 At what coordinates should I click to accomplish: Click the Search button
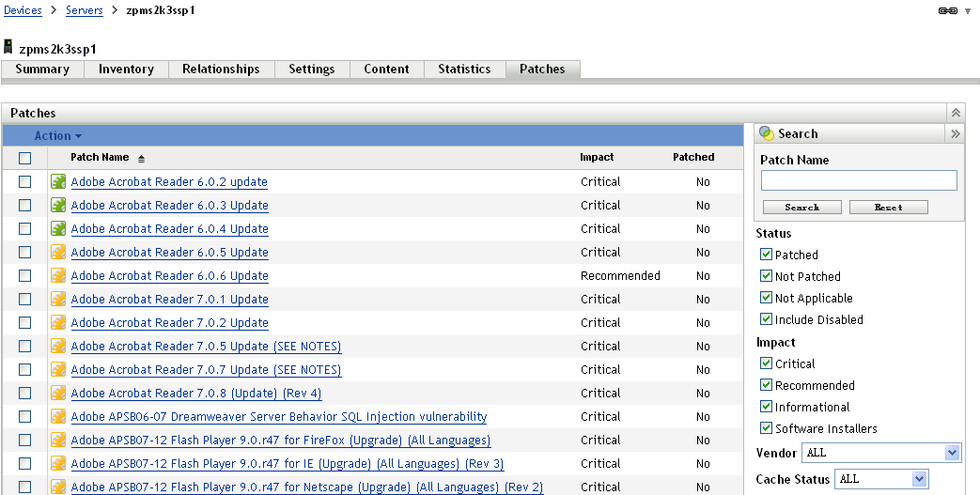pyautogui.click(x=801, y=208)
